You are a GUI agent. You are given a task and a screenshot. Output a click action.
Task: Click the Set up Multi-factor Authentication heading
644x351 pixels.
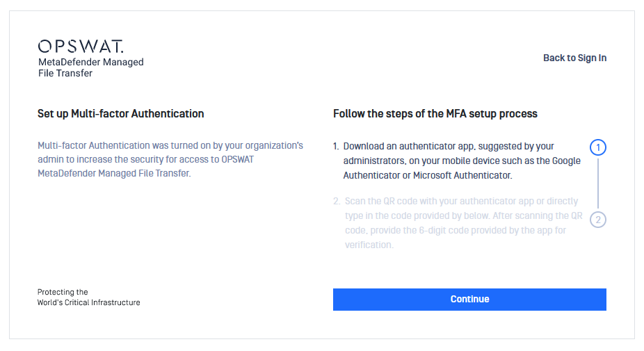121,114
